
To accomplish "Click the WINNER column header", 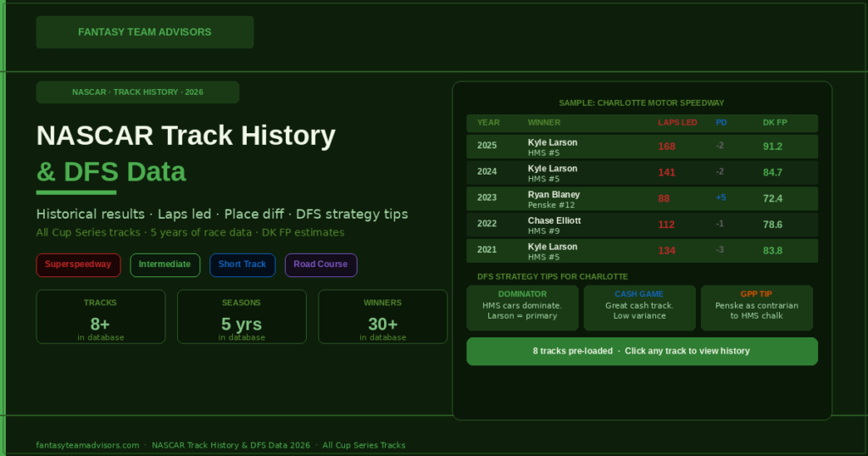I will coord(543,123).
